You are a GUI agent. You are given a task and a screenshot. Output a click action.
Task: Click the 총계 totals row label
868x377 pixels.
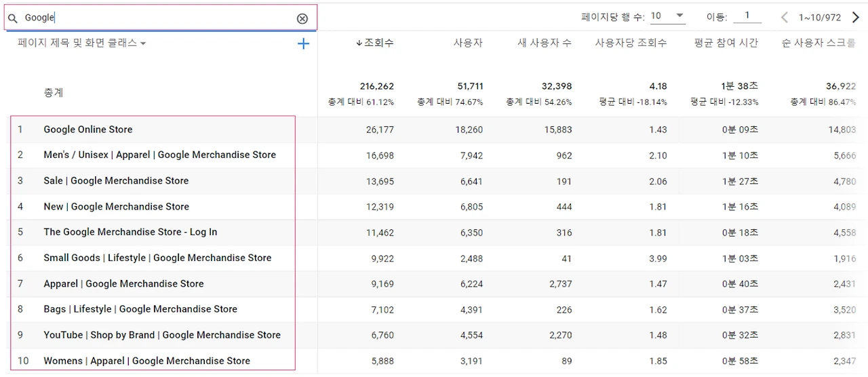point(54,92)
